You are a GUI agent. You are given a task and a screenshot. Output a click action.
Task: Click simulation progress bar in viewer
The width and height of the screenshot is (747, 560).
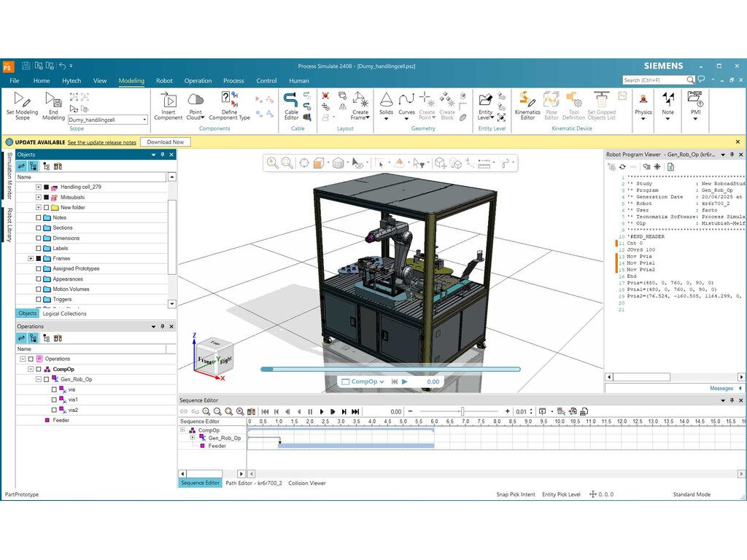[x=390, y=369]
